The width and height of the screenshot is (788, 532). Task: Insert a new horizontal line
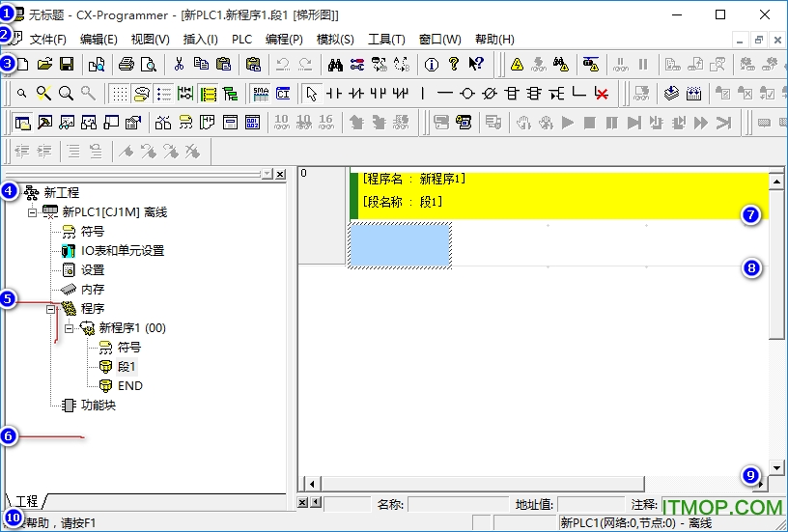[x=445, y=94]
